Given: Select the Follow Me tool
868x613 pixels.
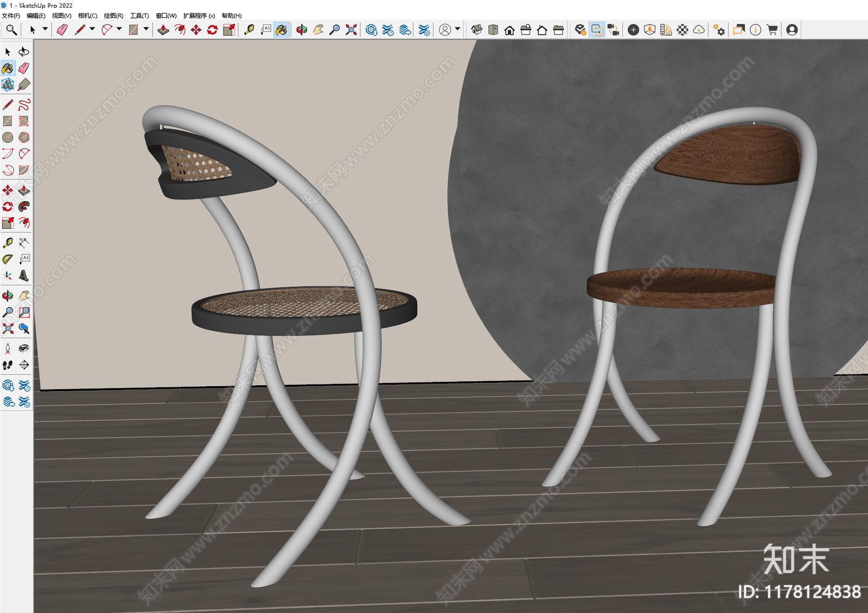Looking at the screenshot, I should click(x=24, y=206).
